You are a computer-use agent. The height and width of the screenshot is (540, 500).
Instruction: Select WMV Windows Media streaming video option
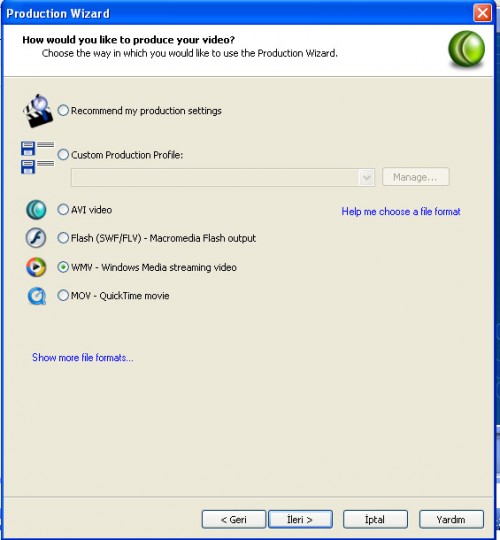pos(63,267)
